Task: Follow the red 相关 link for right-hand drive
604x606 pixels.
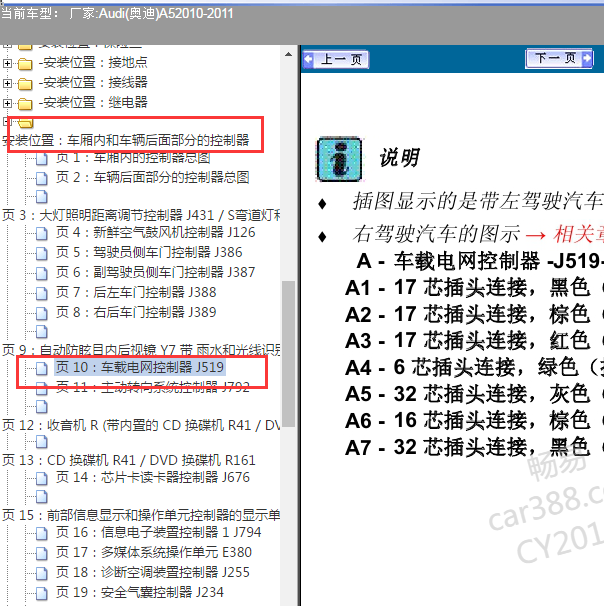Action: coord(578,234)
